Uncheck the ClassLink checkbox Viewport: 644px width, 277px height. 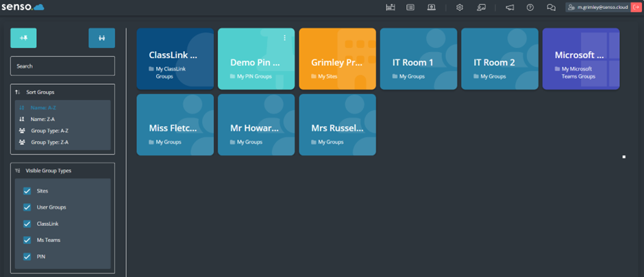(x=27, y=224)
